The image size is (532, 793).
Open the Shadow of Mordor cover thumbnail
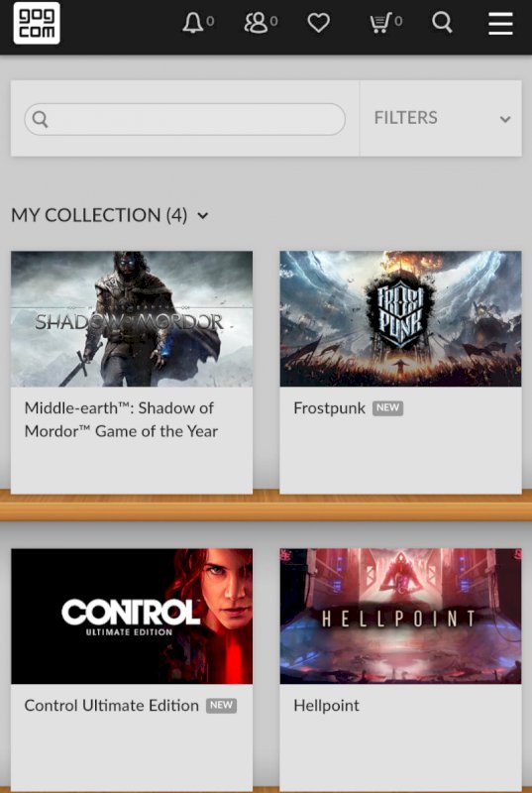(x=132, y=319)
